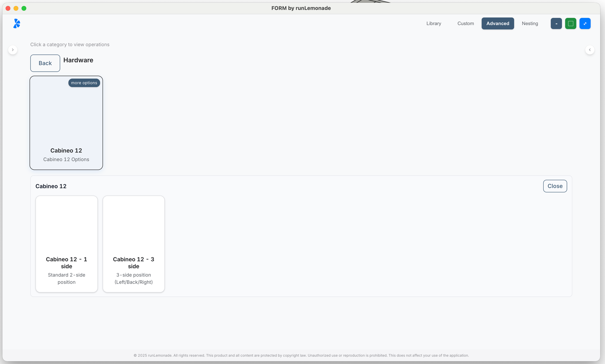
Task: Click the Back button beside Hardware
Action: point(45,63)
